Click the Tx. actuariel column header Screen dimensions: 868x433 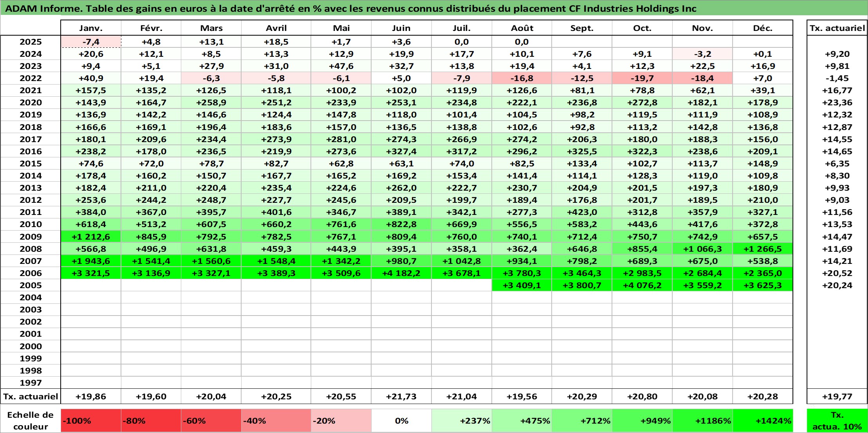(837, 28)
